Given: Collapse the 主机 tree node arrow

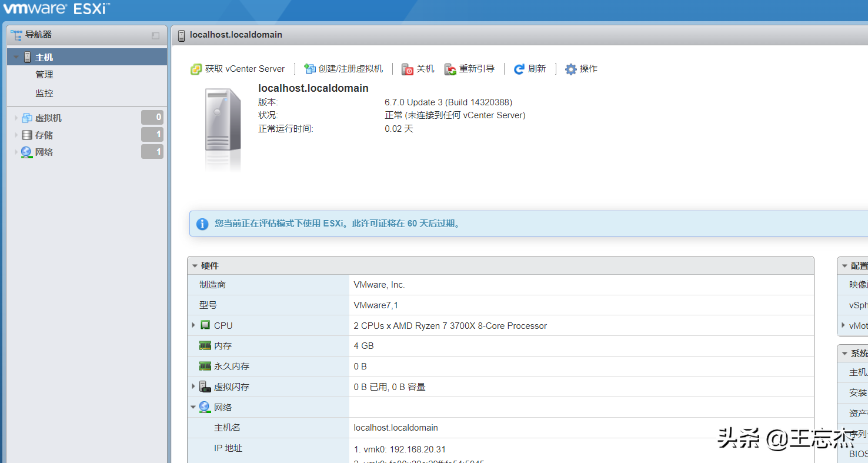Looking at the screenshot, I should pos(16,57).
